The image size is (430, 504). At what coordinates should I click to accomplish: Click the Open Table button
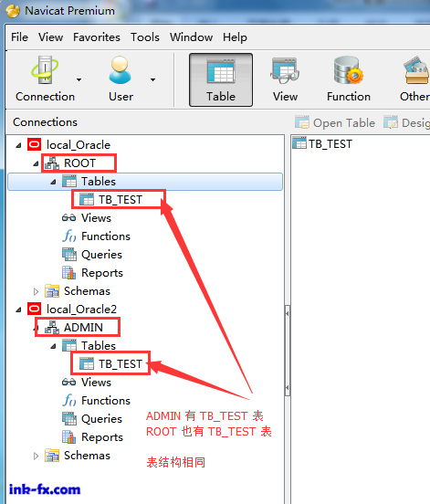(335, 122)
